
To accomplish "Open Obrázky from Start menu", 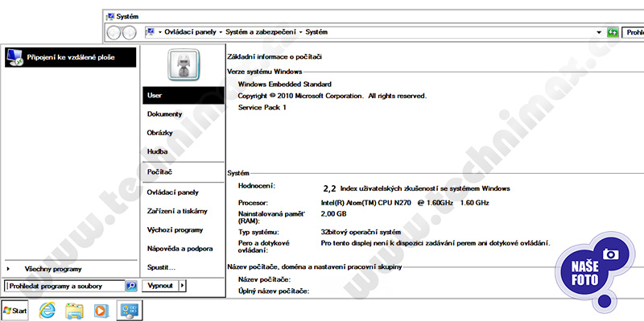I will tap(184, 133).
